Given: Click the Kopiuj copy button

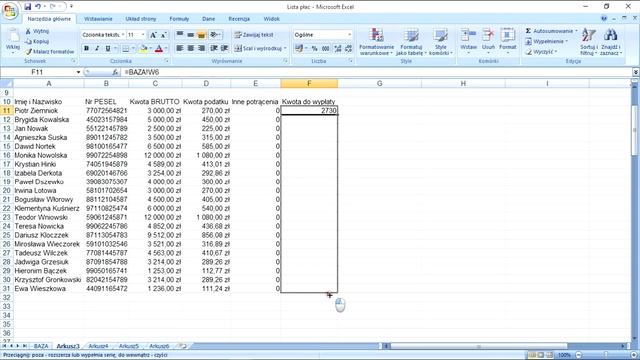Looking at the screenshot, I should (37, 41).
